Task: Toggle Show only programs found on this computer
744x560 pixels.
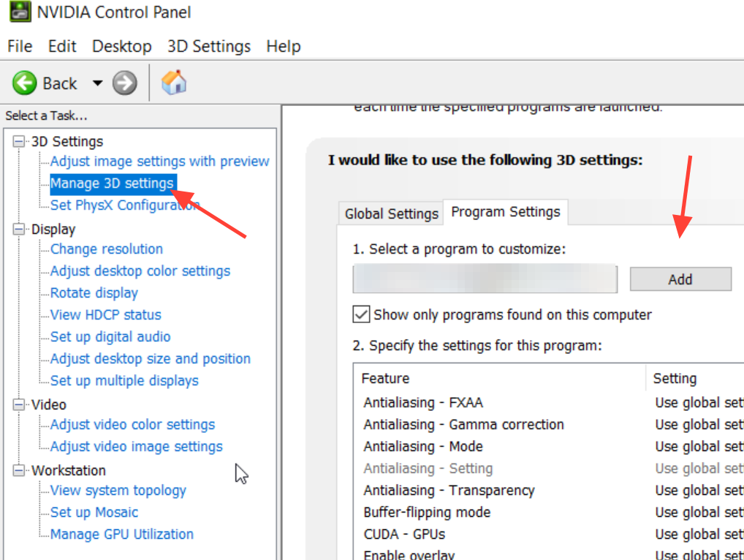Action: click(361, 314)
